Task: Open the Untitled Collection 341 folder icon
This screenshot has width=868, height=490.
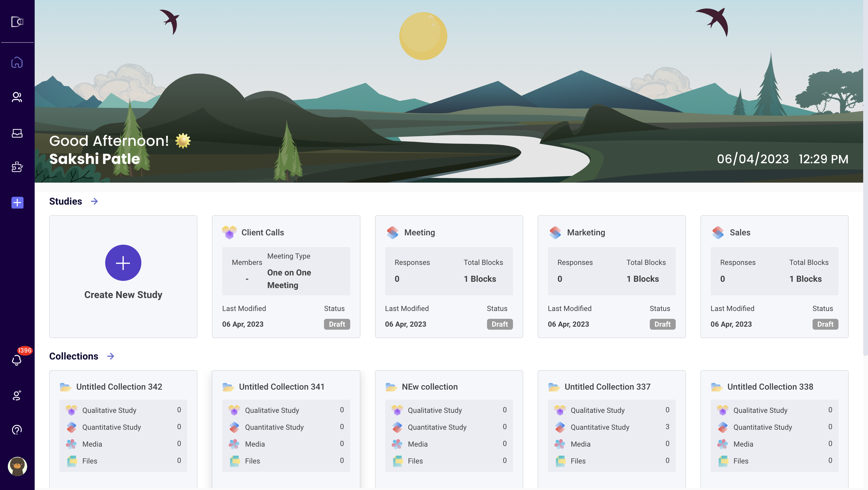Action: (229, 387)
